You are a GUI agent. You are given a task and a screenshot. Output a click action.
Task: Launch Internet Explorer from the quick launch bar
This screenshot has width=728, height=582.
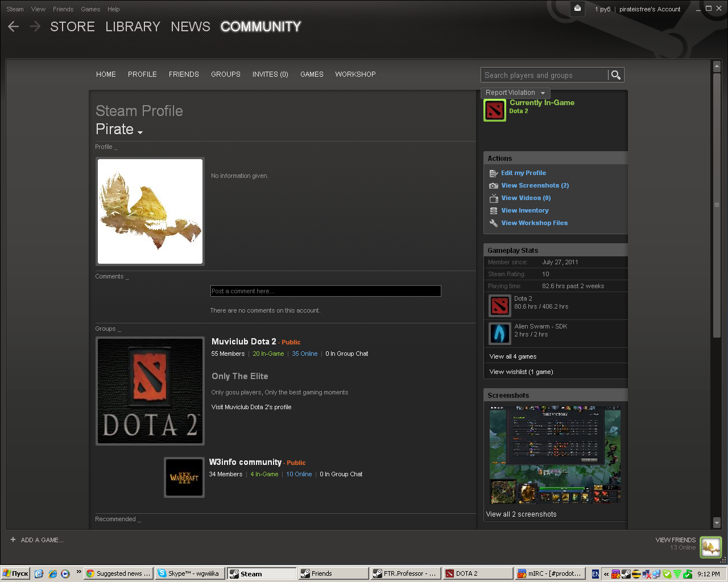coord(52,574)
